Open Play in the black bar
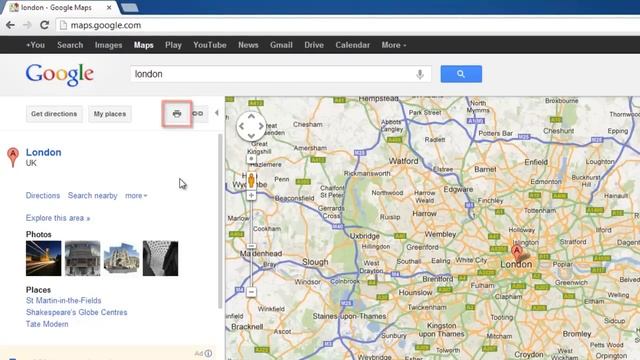Viewport: 640px width, 360px height. pyautogui.click(x=173, y=45)
